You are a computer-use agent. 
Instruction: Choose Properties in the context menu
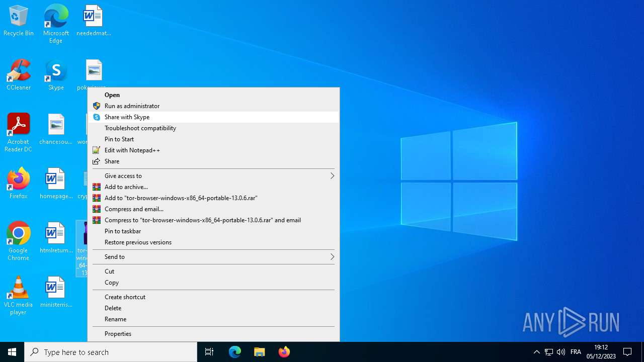[213, 334]
